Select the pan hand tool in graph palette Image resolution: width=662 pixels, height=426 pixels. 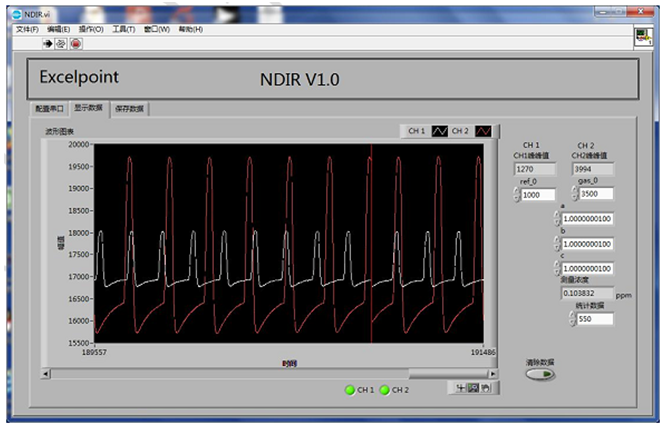pyautogui.click(x=486, y=388)
